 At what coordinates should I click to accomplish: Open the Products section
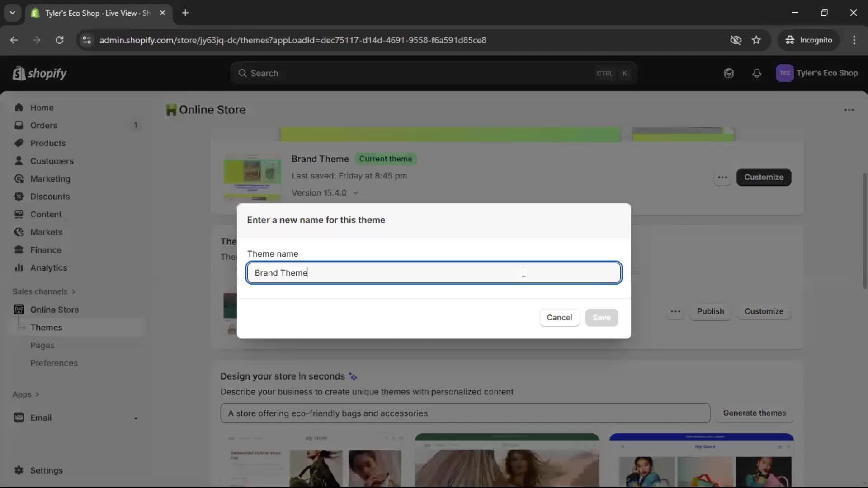[47, 143]
